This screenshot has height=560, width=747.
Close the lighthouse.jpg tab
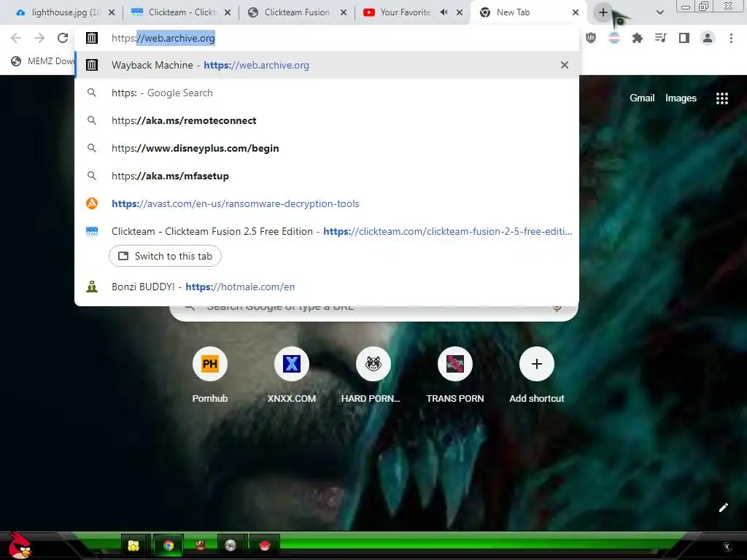[x=112, y=12]
